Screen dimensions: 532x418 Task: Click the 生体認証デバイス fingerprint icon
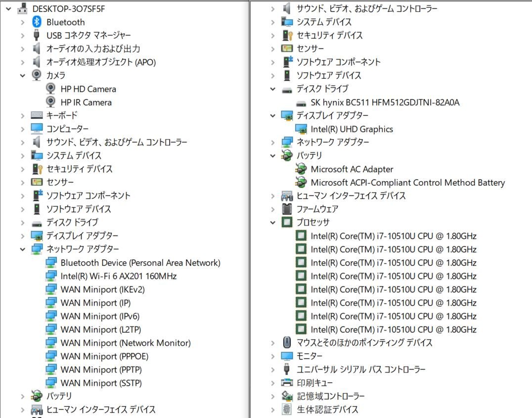(x=287, y=409)
